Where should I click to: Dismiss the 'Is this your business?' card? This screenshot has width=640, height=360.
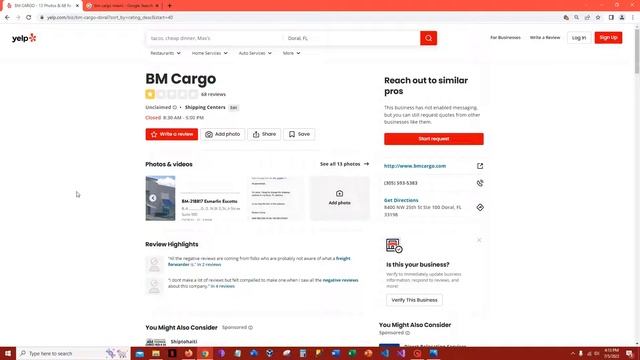479,240
